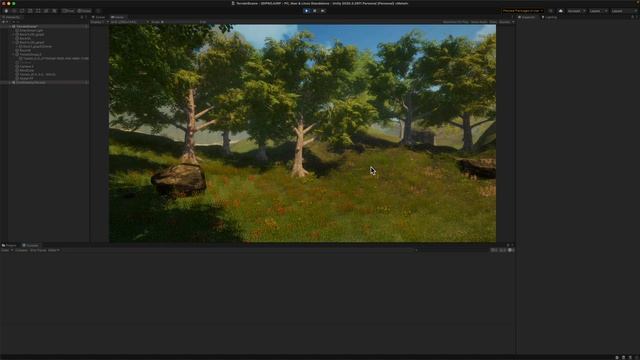Select the Hand tool in the toolbar

coord(6,11)
